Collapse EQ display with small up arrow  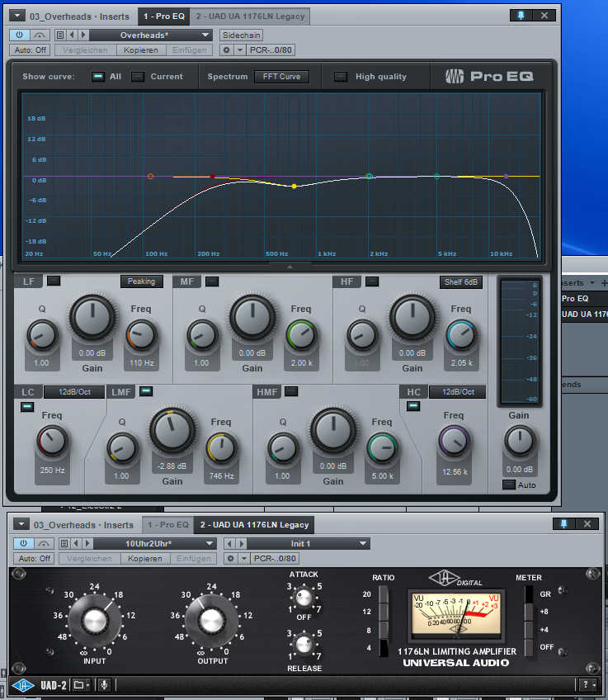pos(290,267)
